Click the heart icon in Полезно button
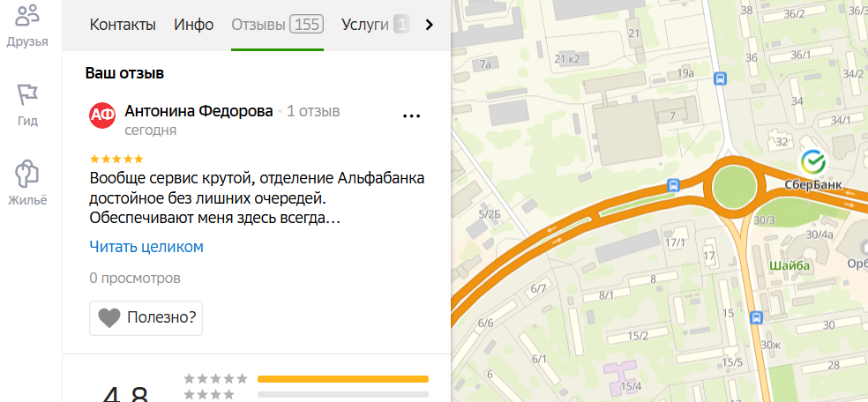The width and height of the screenshot is (868, 402). coord(109,318)
